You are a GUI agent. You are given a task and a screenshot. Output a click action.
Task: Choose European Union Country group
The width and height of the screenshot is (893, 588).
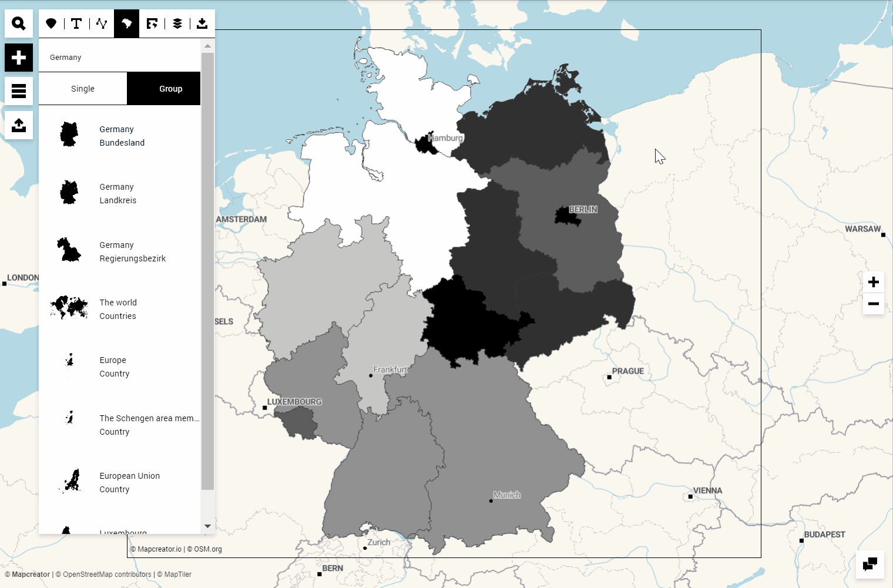pos(120,482)
